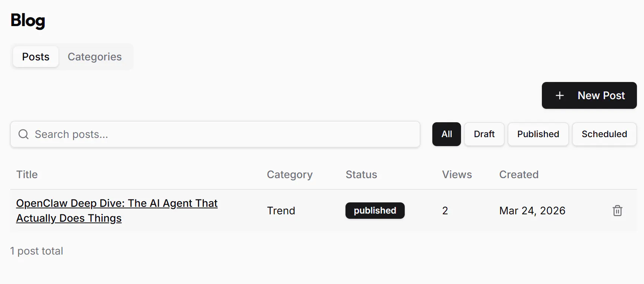Show only Published posts filter
The width and height of the screenshot is (644, 284).
point(538,134)
